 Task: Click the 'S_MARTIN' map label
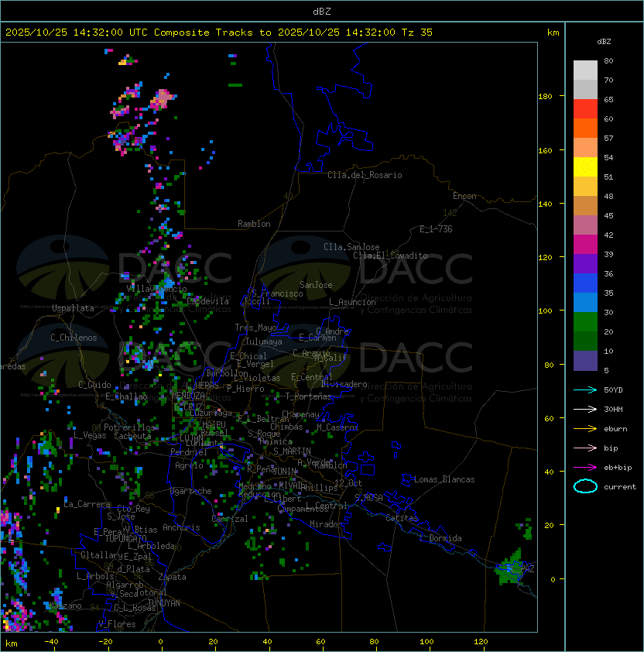292,451
